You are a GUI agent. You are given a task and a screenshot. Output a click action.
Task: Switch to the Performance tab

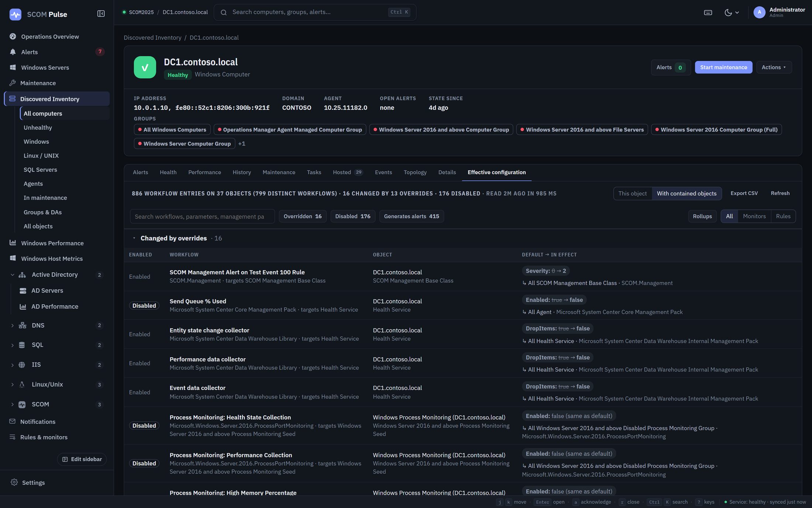(x=204, y=172)
